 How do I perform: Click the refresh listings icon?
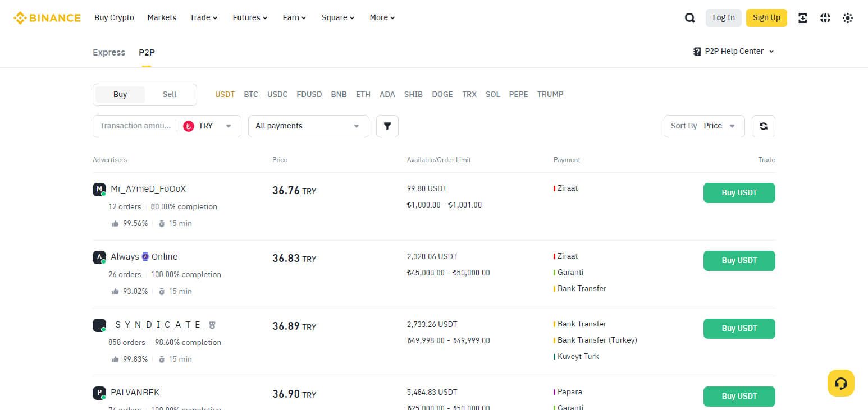point(764,126)
